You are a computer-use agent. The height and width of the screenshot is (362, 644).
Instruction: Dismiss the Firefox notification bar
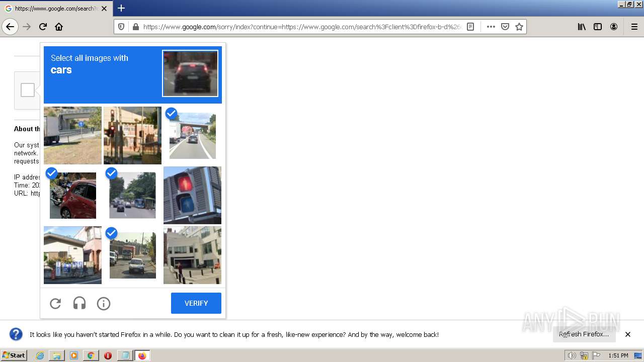(628, 334)
